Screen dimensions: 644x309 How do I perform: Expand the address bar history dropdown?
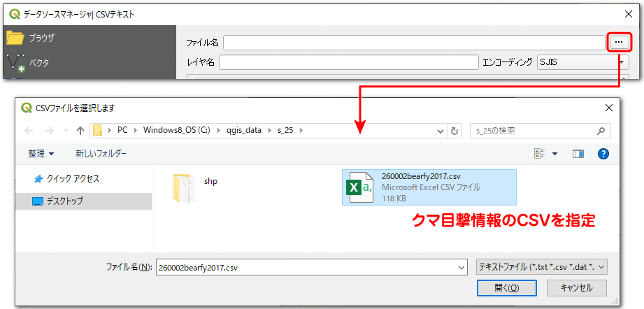click(441, 131)
